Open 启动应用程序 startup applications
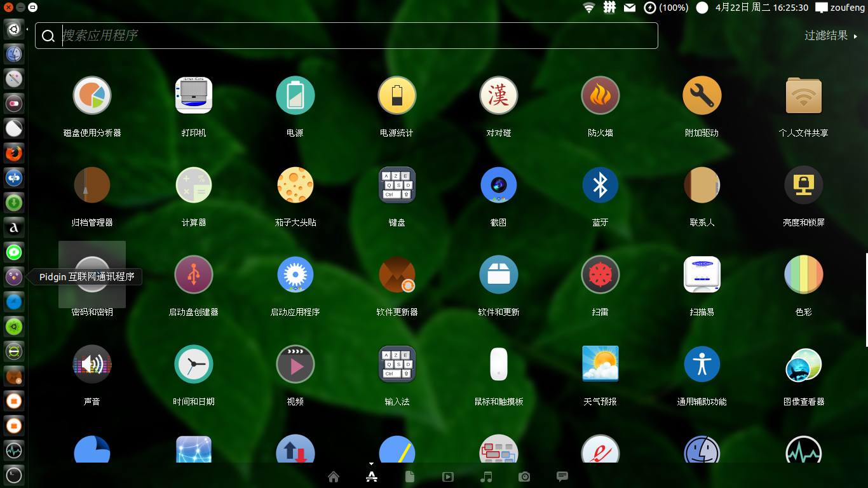The width and height of the screenshot is (868, 488). pyautogui.click(x=295, y=274)
